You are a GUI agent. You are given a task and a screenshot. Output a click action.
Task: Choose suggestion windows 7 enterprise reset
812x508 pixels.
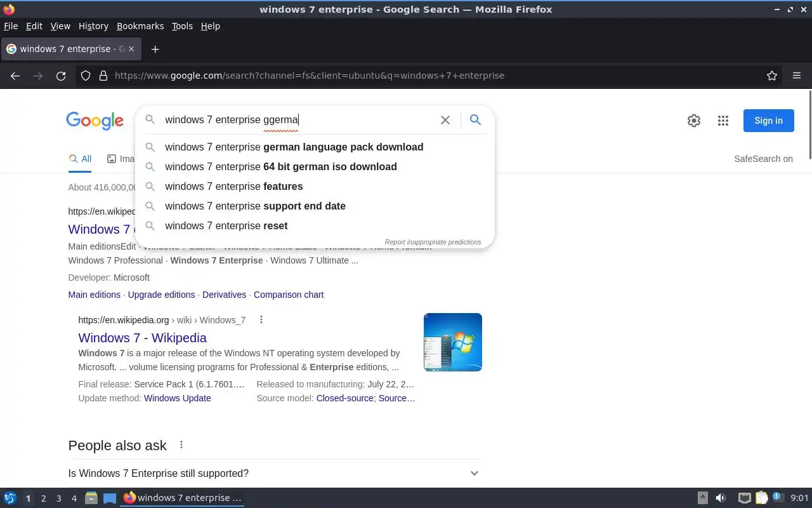[x=315, y=225]
